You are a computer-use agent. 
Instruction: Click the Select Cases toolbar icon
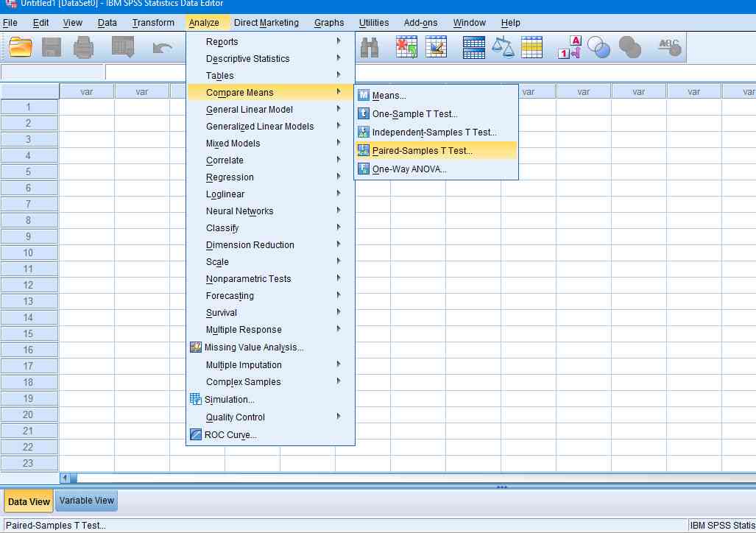[532, 47]
